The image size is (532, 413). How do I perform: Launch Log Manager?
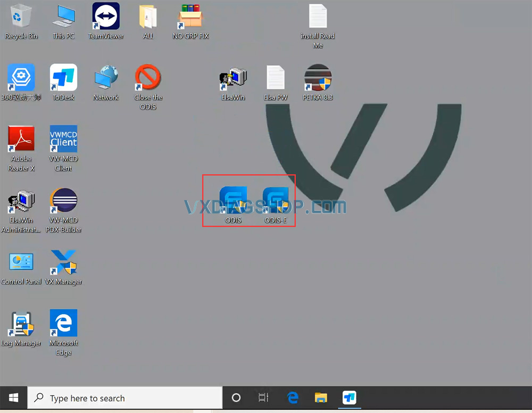click(x=21, y=325)
